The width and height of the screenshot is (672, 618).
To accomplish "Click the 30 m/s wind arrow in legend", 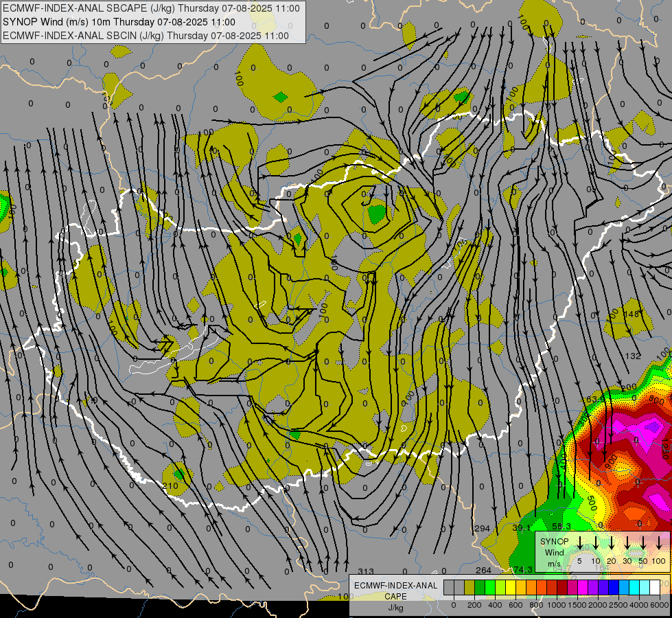I will 627,543.
